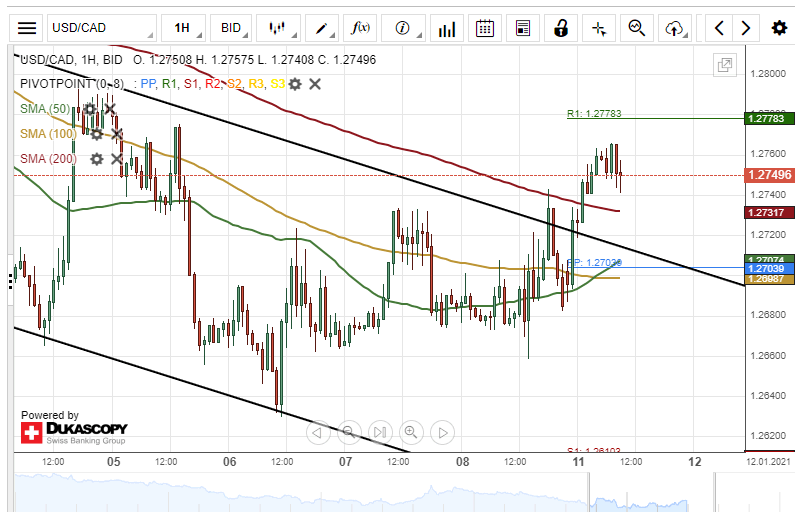This screenshot has height=521, width=799.
Task: Click the green 1.27783 price tag
Action: pyautogui.click(x=769, y=119)
